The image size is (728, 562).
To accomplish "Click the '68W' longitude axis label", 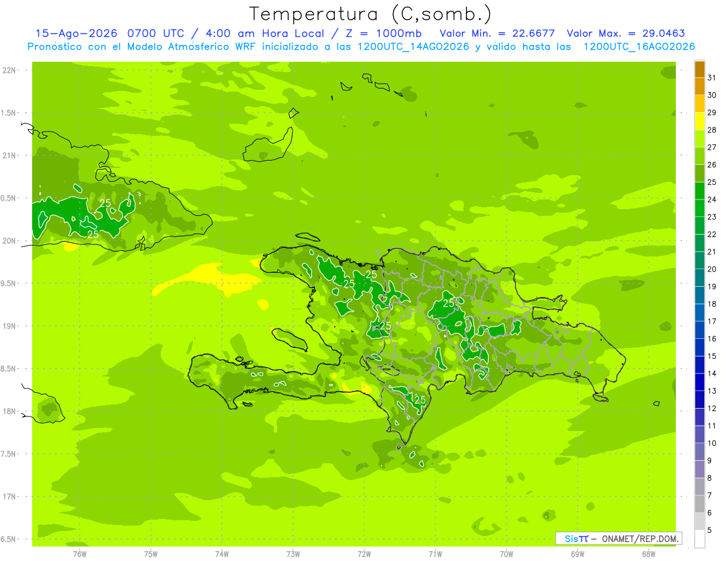I will pyautogui.click(x=649, y=554).
